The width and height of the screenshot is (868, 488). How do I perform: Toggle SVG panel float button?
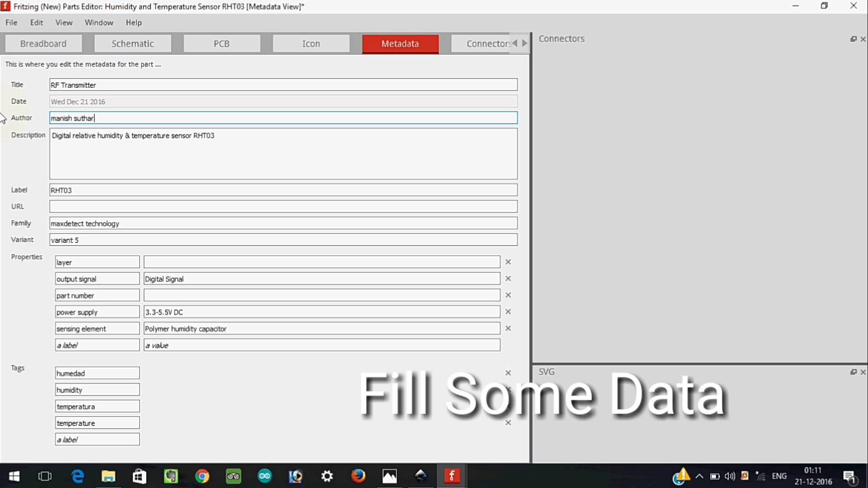pyautogui.click(x=854, y=372)
